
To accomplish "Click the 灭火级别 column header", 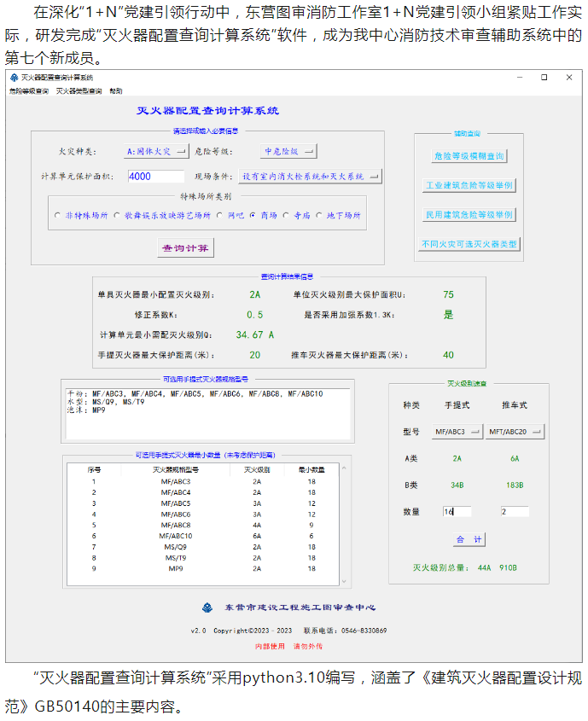I will (x=257, y=469).
